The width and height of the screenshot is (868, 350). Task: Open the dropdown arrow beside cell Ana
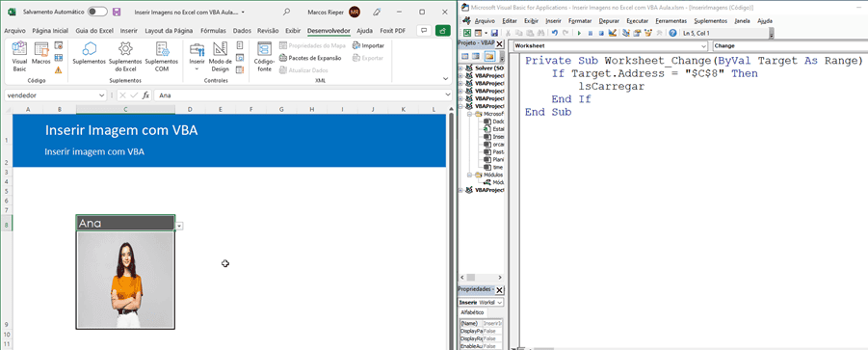pyautogui.click(x=179, y=226)
